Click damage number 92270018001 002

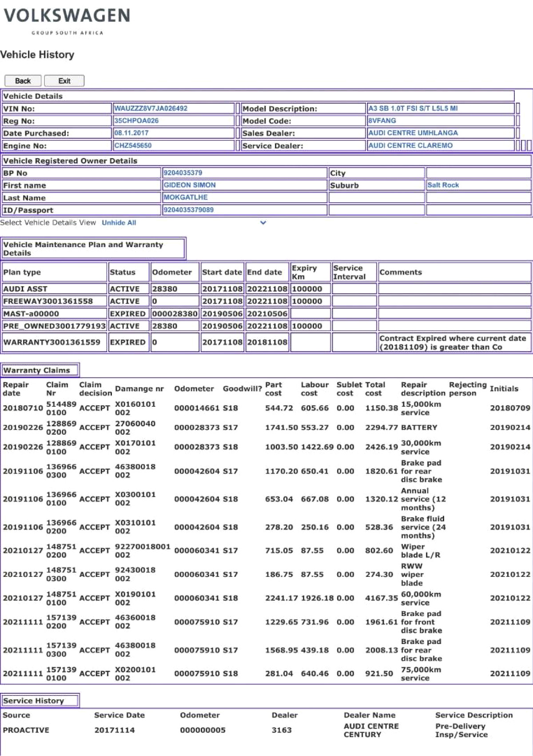(143, 551)
